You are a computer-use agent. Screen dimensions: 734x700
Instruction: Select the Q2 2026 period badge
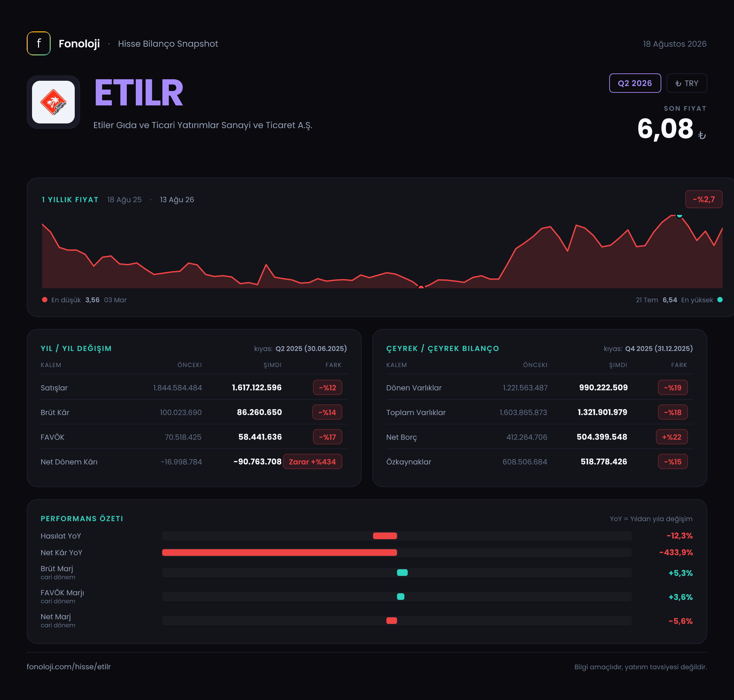pyautogui.click(x=635, y=83)
